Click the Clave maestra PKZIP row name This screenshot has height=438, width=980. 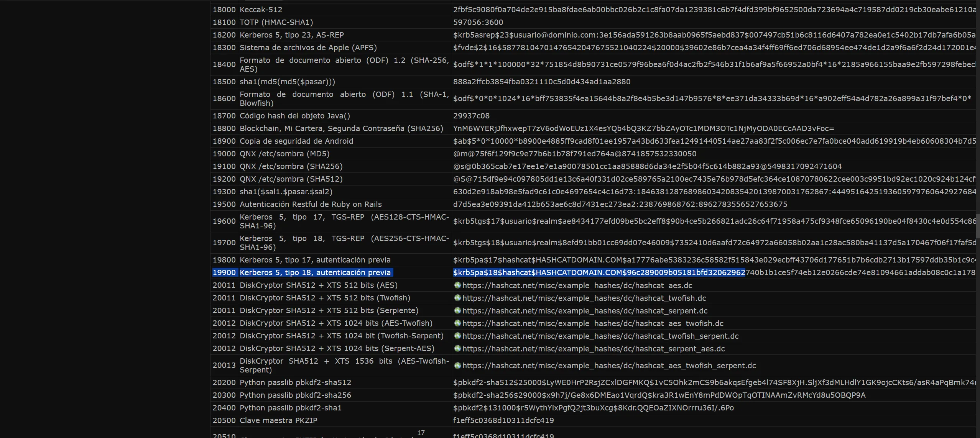278,420
